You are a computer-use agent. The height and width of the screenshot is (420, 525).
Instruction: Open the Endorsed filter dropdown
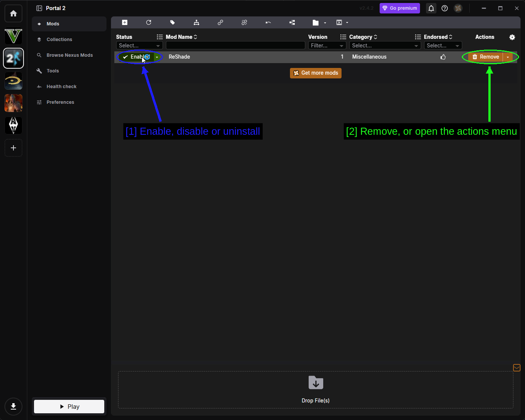(443, 46)
